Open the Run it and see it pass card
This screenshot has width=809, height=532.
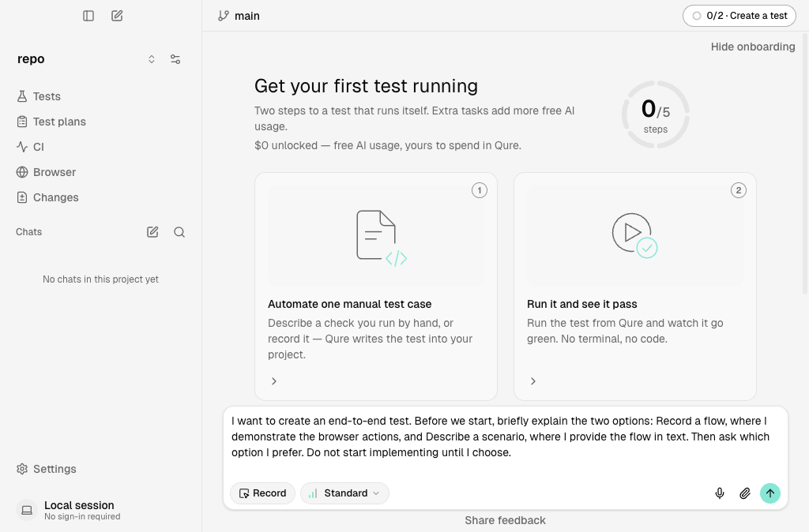(x=634, y=286)
